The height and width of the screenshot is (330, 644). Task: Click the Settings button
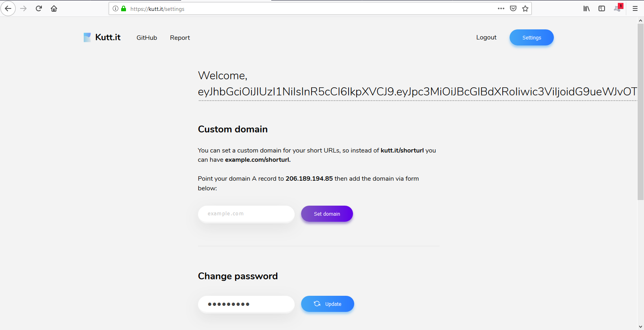coord(531,37)
